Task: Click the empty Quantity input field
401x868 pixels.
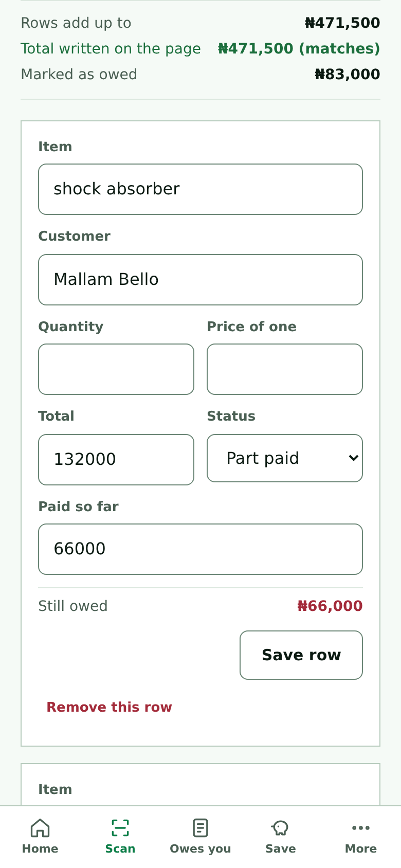Action: pyautogui.click(x=116, y=369)
